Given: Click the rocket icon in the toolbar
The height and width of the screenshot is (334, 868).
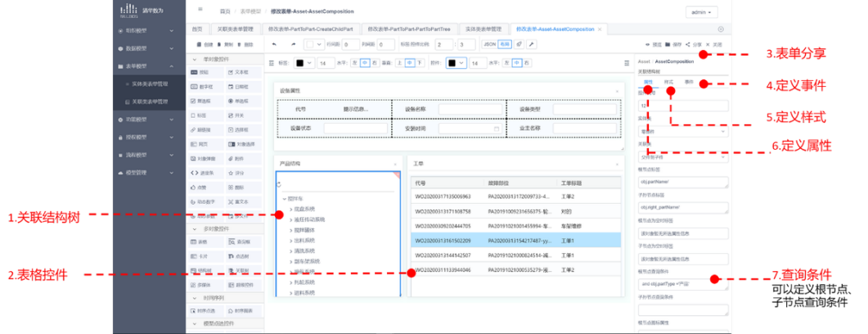Looking at the screenshot, I should pos(518,44).
